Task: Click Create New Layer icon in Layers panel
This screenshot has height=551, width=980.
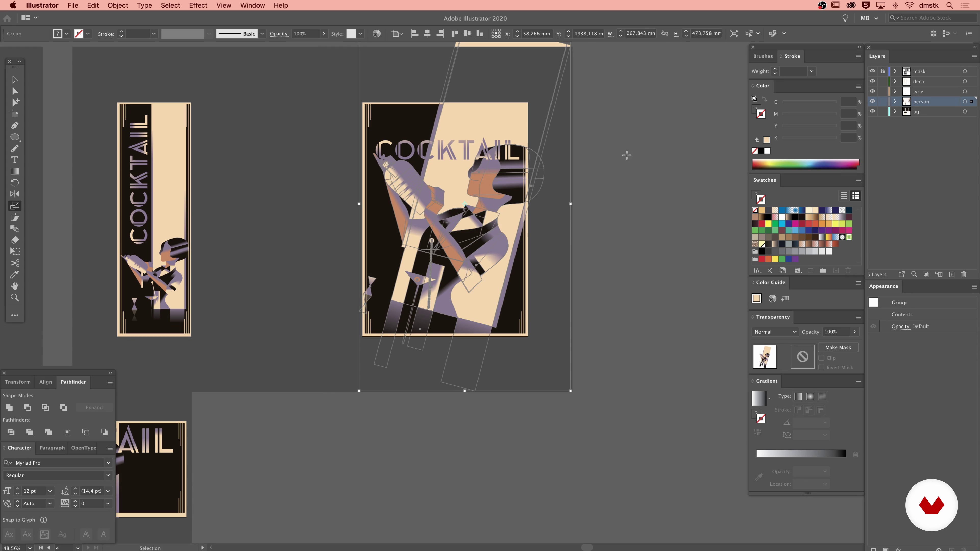Action: tap(951, 274)
